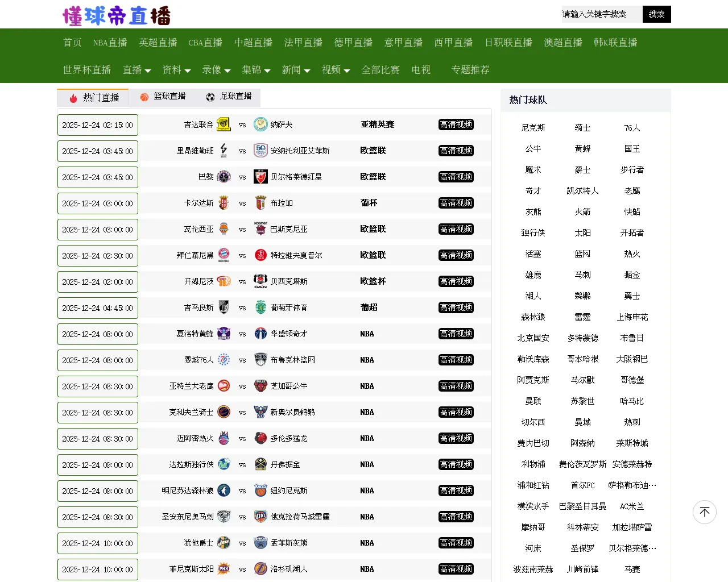The image size is (728, 582).
Task: Open the 湖人 team link
Action: click(533, 296)
